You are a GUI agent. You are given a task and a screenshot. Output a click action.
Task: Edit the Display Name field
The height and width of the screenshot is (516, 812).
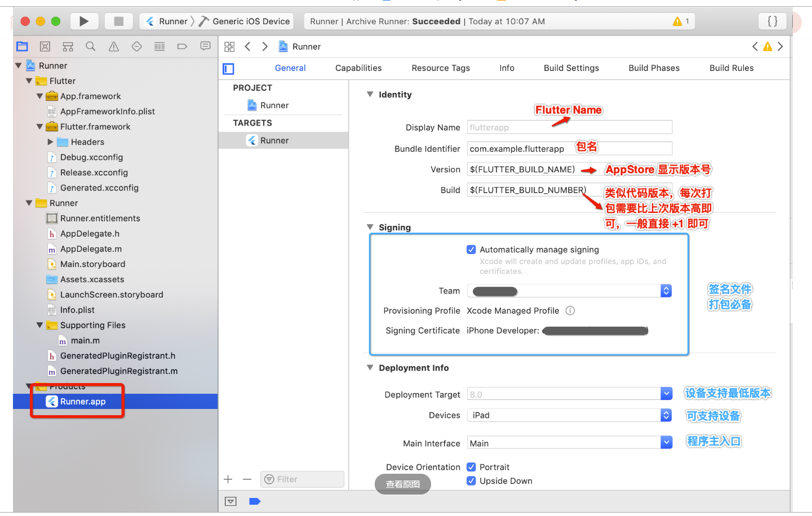pyautogui.click(x=570, y=127)
